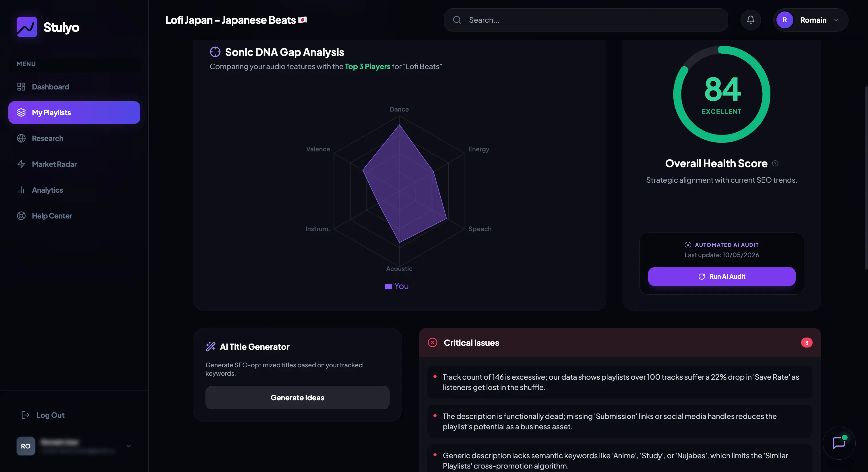Click the Dashboard grid icon
Screen dimensions: 868x472
pos(21,87)
